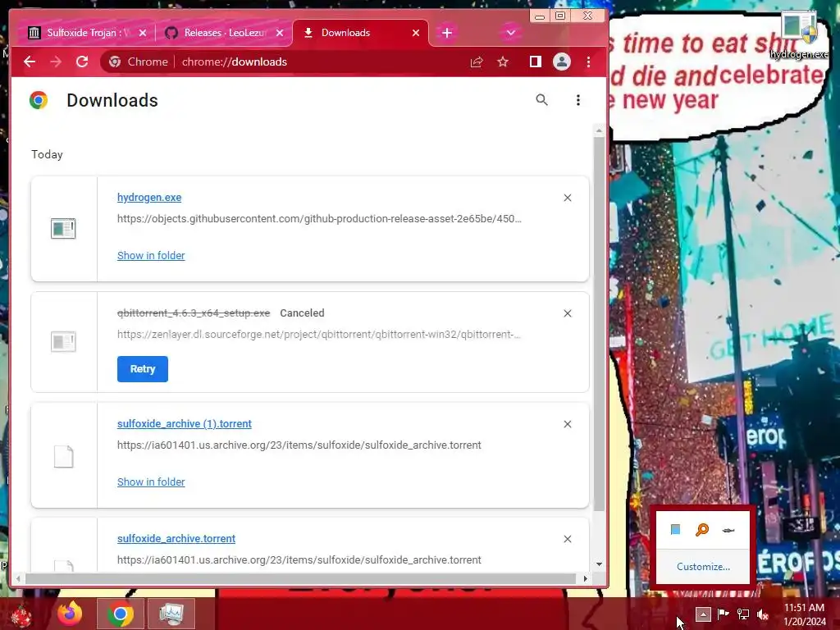Image resolution: width=840 pixels, height=630 pixels.
Task: Open Customize notification icons link
Action: (x=703, y=567)
